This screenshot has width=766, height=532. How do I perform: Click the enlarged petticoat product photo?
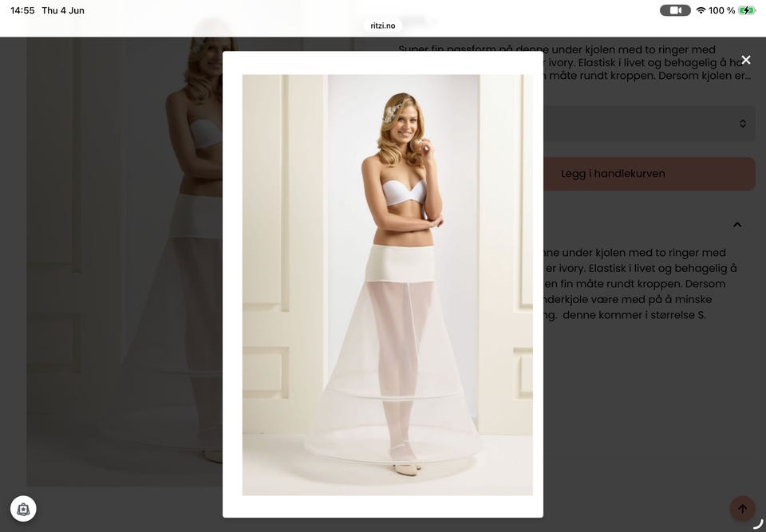388,285
